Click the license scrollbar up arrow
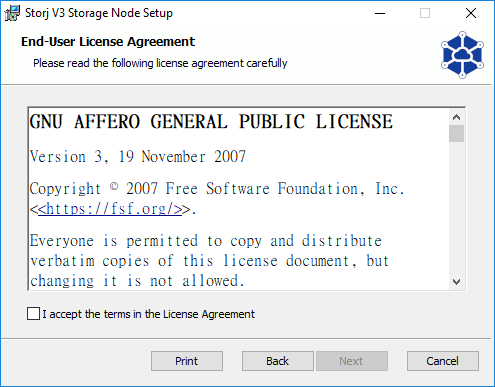 coord(456,117)
